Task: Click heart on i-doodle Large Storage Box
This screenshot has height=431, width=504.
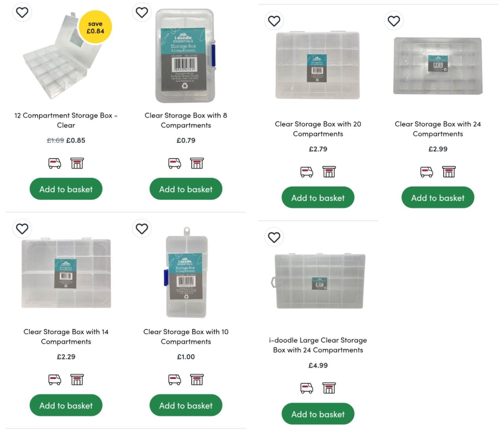Action: pos(274,238)
